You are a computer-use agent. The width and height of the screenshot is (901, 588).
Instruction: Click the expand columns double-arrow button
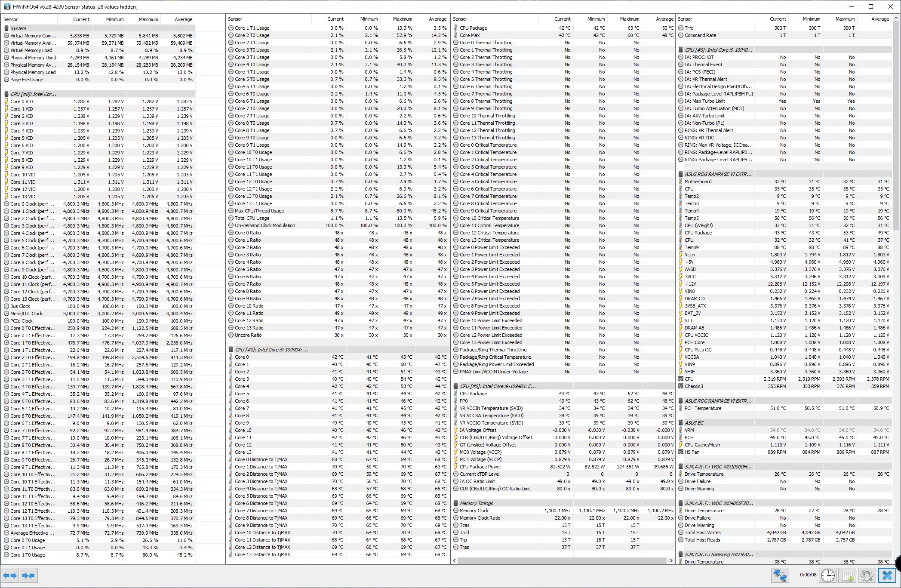[x=10, y=576]
